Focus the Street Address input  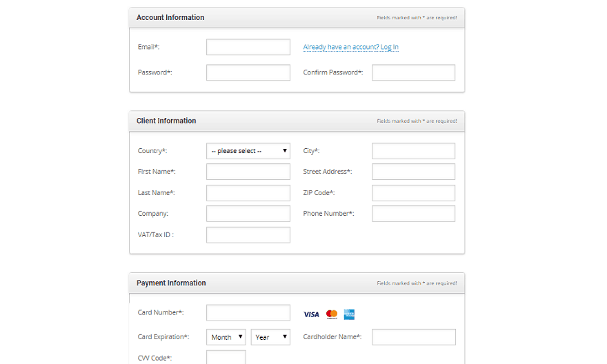[413, 172]
